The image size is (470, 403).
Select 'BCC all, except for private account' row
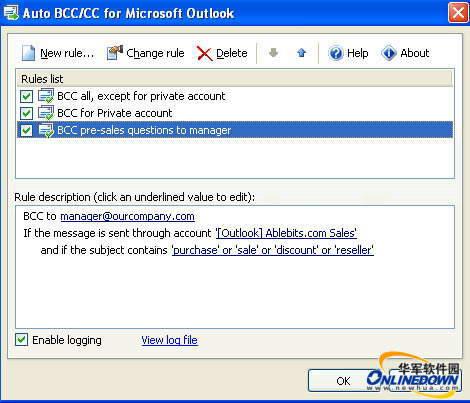click(235, 96)
